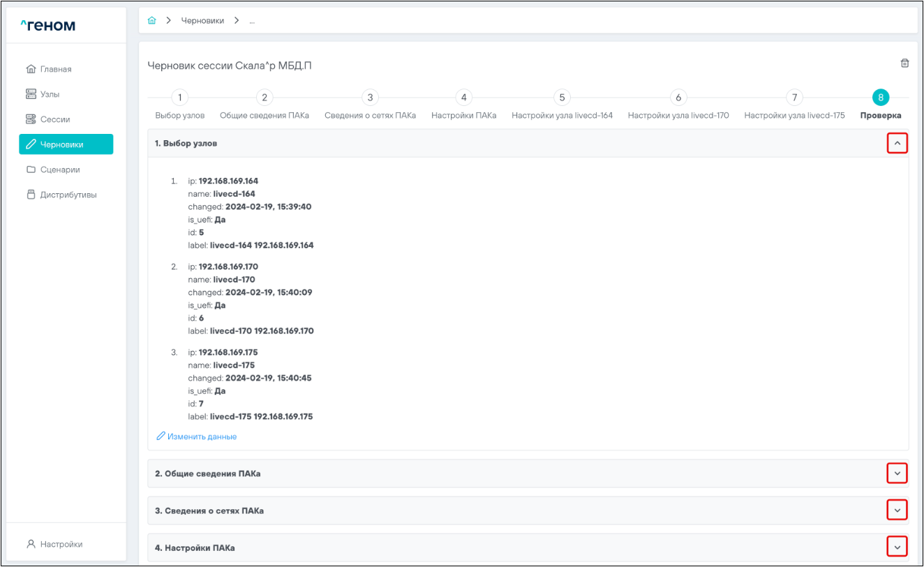Viewport: 924px width, 567px height.
Task: Expand Сведения о сетях ПАКа section
Action: [897, 511]
